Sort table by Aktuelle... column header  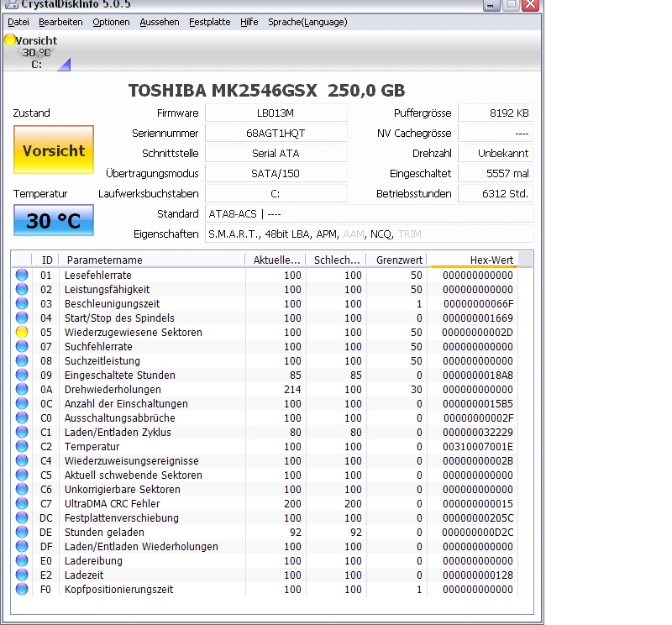[276, 260]
